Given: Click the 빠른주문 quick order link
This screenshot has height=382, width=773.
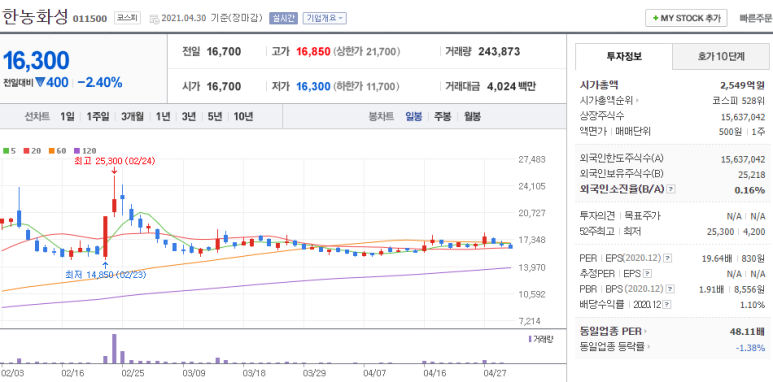Looking at the screenshot, I should pos(756,18).
